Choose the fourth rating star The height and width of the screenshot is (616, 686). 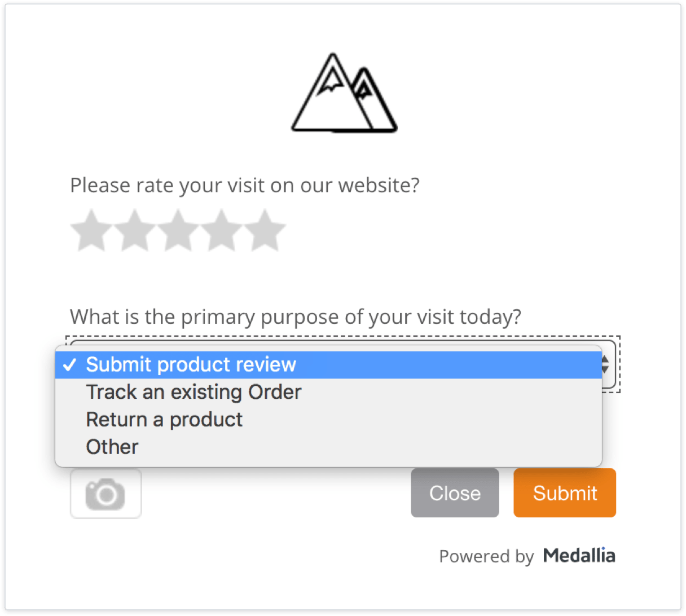tap(222, 230)
